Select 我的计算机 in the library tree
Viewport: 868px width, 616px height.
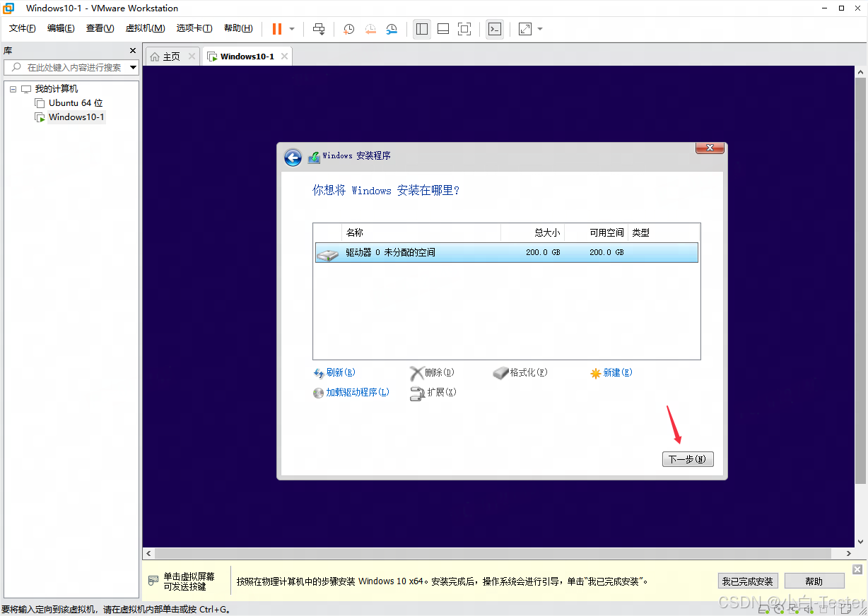[57, 89]
